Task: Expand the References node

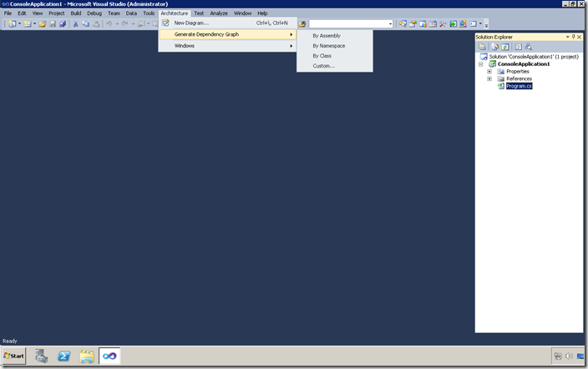Action: click(489, 79)
